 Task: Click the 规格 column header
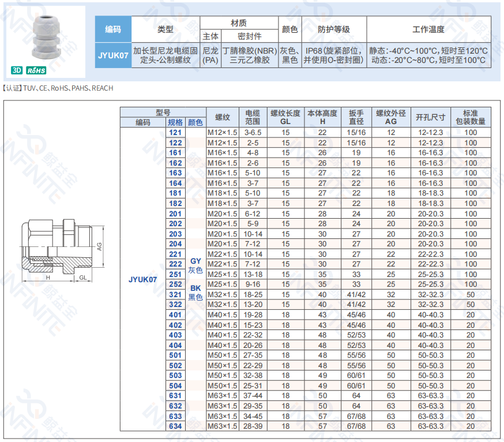tap(175, 122)
